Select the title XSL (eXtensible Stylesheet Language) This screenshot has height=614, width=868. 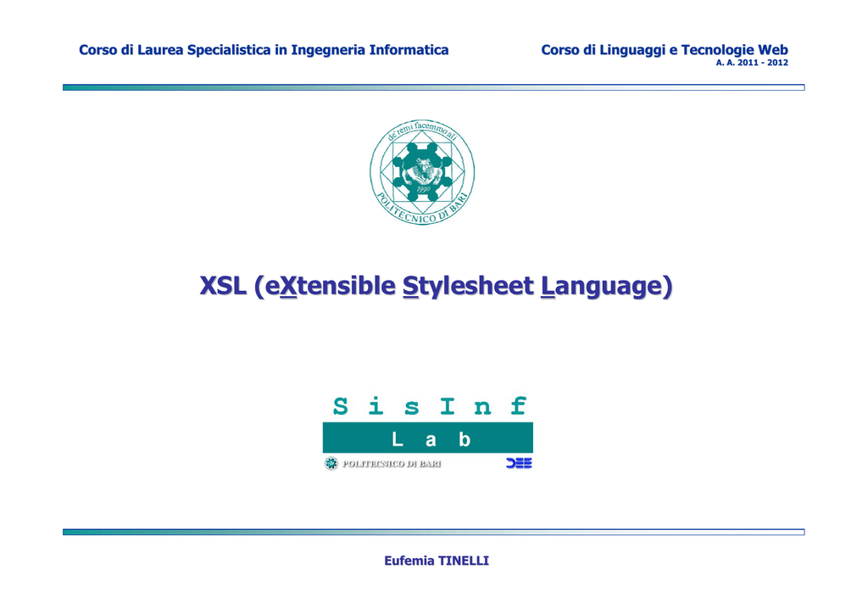(437, 287)
